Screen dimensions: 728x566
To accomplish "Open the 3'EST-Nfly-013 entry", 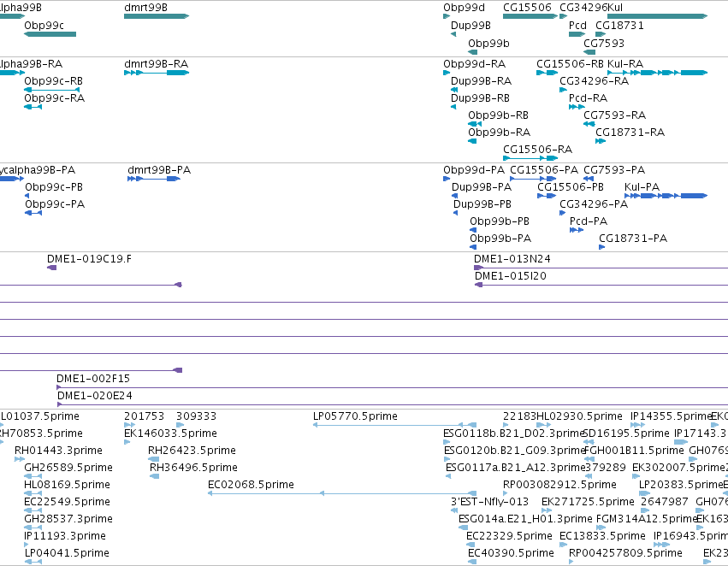I will [489, 502].
